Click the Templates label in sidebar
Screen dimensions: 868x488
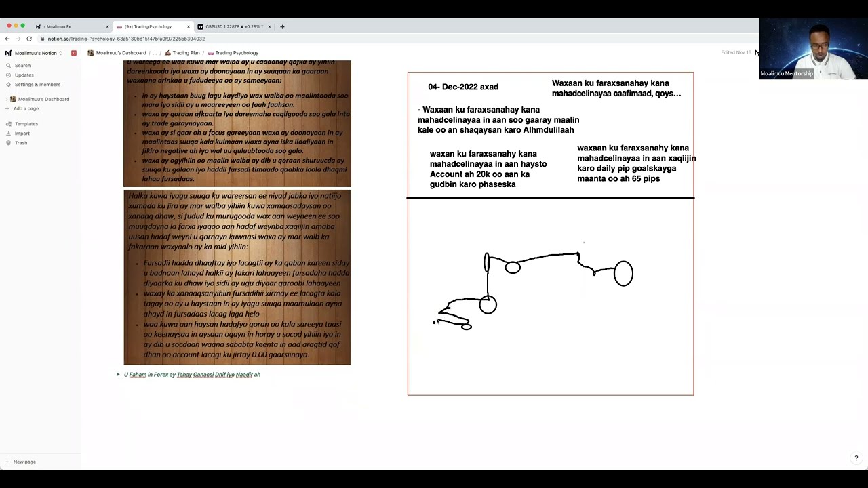pos(26,124)
